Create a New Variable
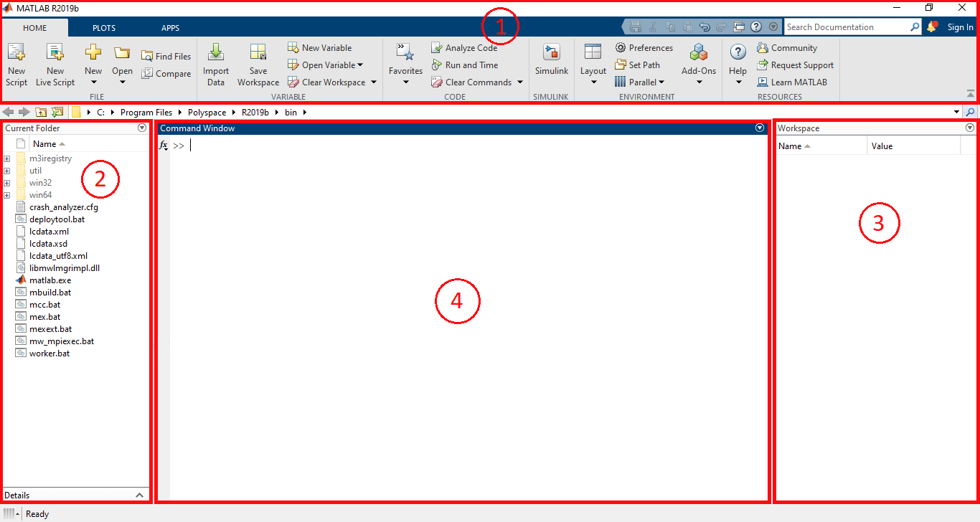 (320, 47)
